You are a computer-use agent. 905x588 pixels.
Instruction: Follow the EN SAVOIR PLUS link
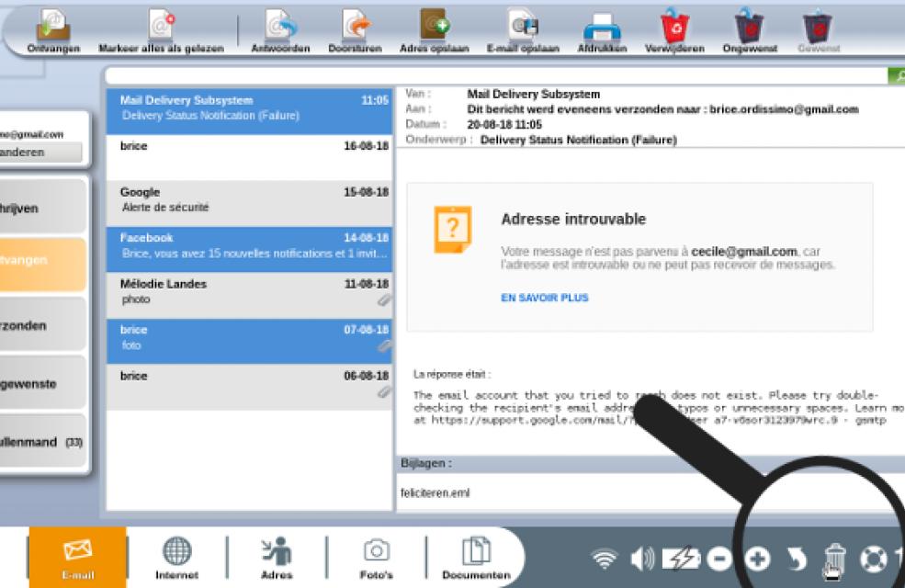pos(544,298)
